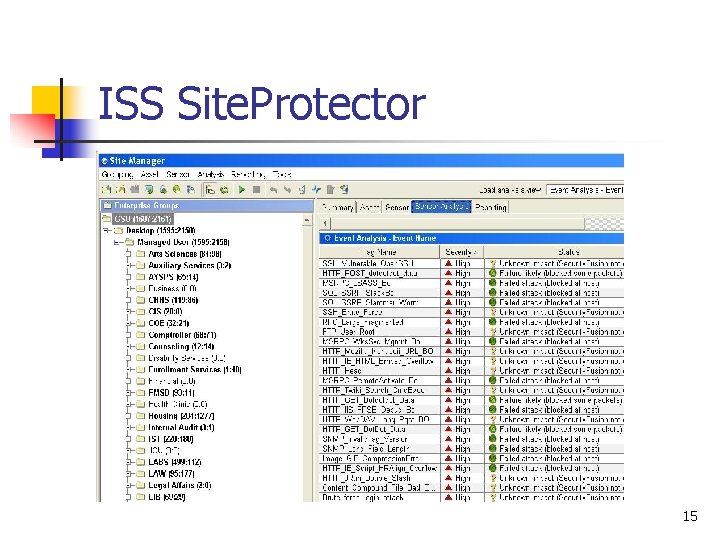The width and height of the screenshot is (720, 540).
Task: Click the folder icon beside Arts Sciences
Action: [141, 254]
